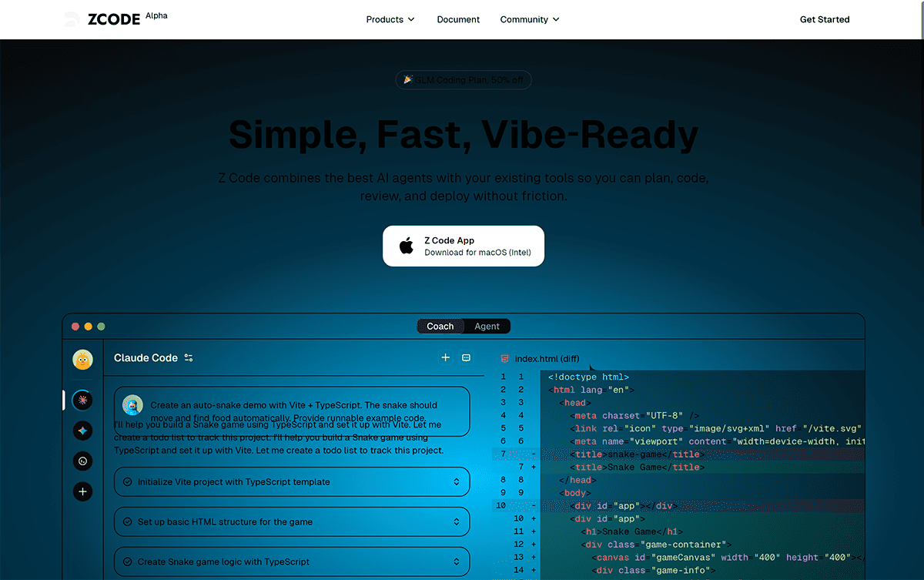Click the diff file icon beside index.html
924x580 pixels.
[x=504, y=358]
